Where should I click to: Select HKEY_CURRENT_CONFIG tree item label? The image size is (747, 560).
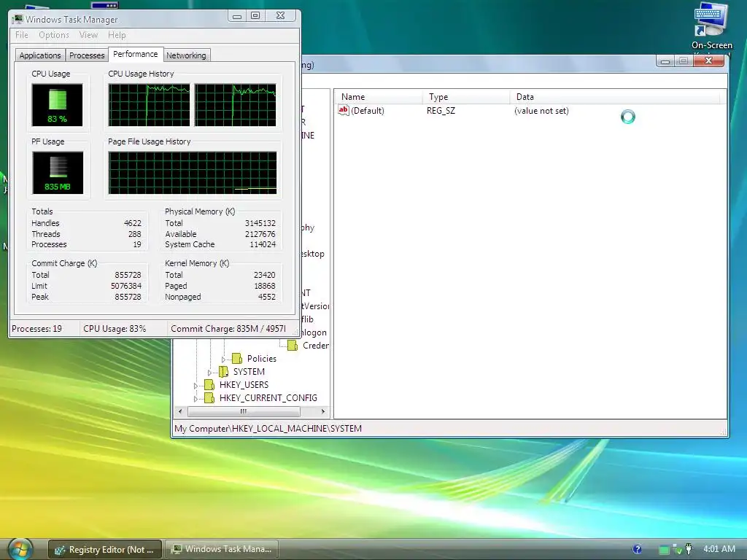[268, 398]
